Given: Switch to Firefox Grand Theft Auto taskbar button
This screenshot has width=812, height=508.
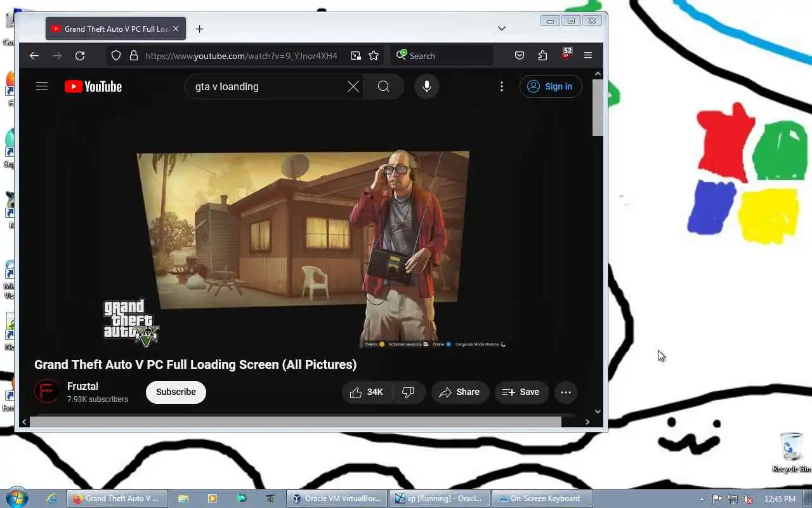Looking at the screenshot, I should coord(117,498).
